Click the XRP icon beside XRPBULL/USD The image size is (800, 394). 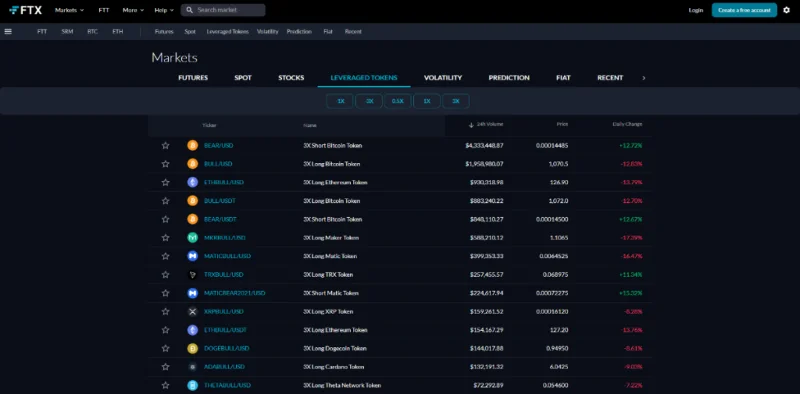tap(192, 311)
